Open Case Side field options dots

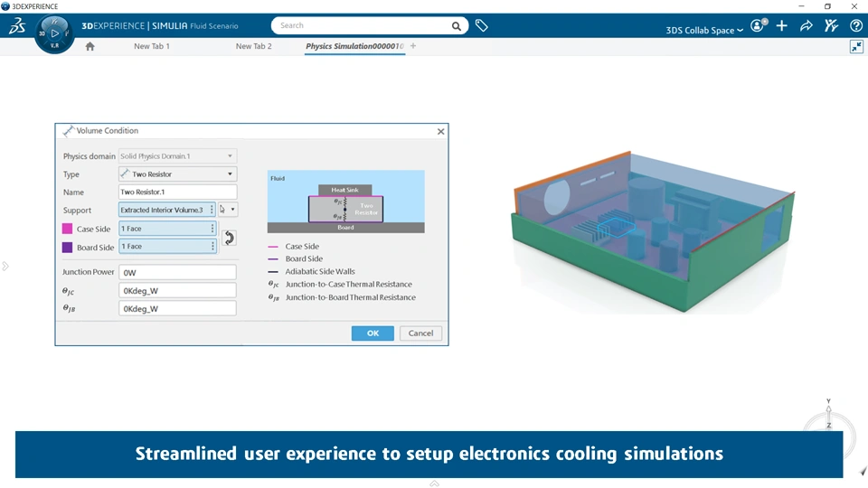point(212,229)
